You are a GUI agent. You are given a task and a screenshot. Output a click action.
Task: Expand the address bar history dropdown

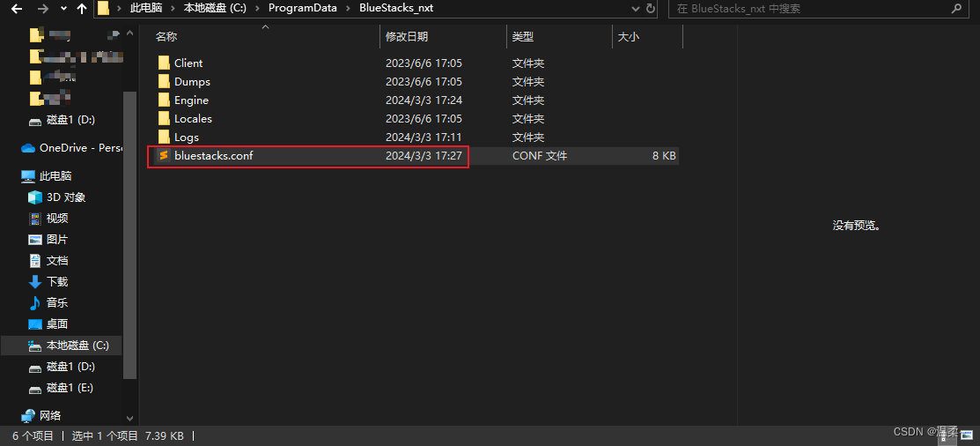coord(636,9)
